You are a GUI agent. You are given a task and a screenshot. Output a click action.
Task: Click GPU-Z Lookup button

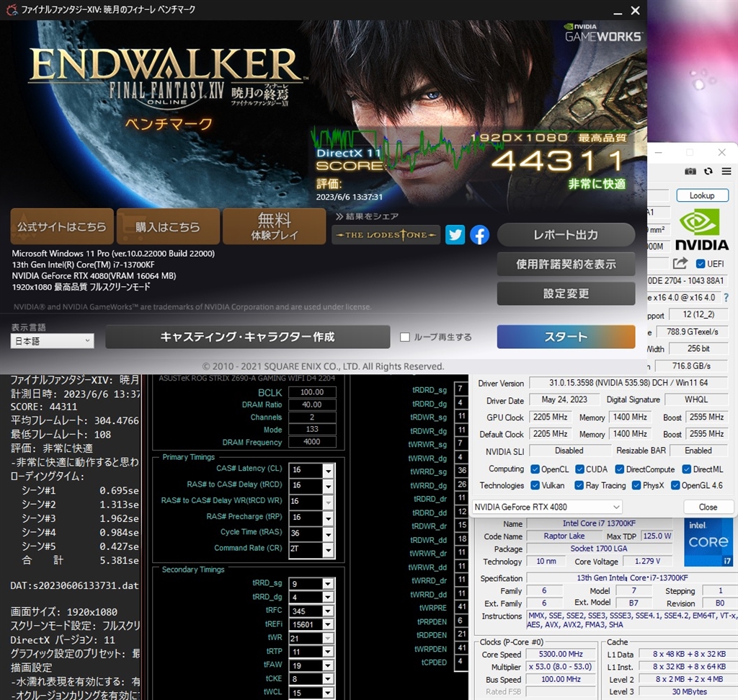pyautogui.click(x=702, y=195)
